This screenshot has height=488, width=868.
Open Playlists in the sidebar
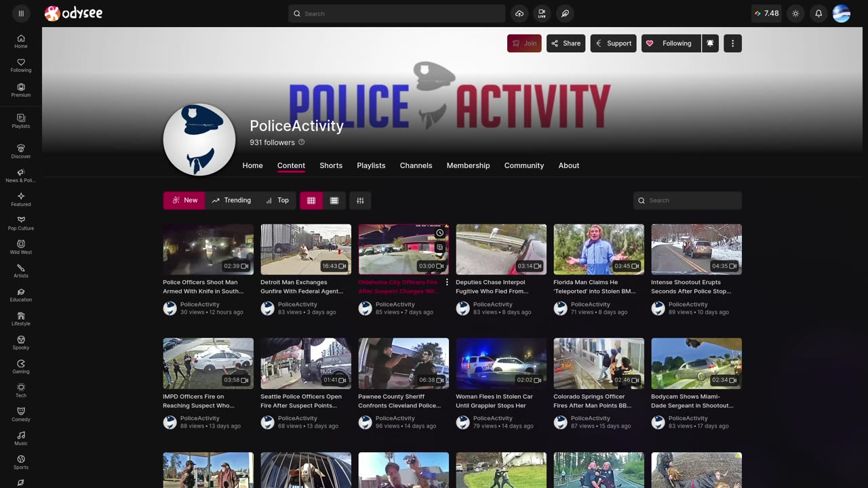click(21, 121)
